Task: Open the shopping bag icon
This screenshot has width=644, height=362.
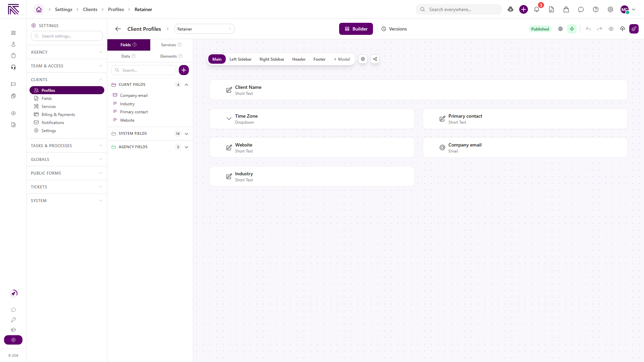Action: coord(566,9)
